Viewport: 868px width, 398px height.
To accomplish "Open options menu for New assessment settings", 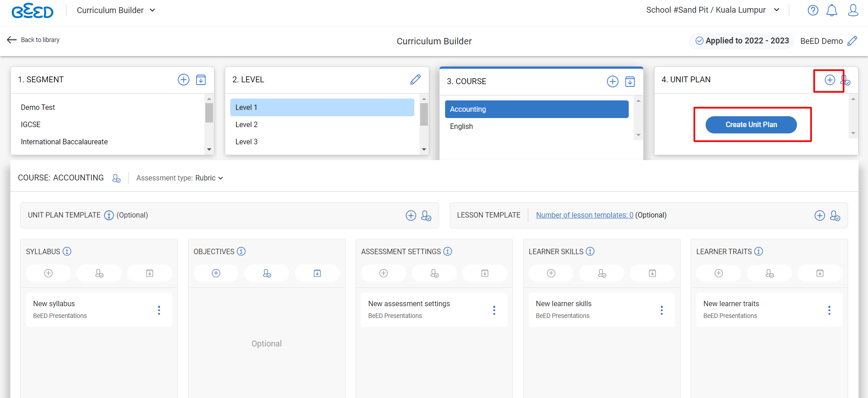I will click(x=494, y=310).
